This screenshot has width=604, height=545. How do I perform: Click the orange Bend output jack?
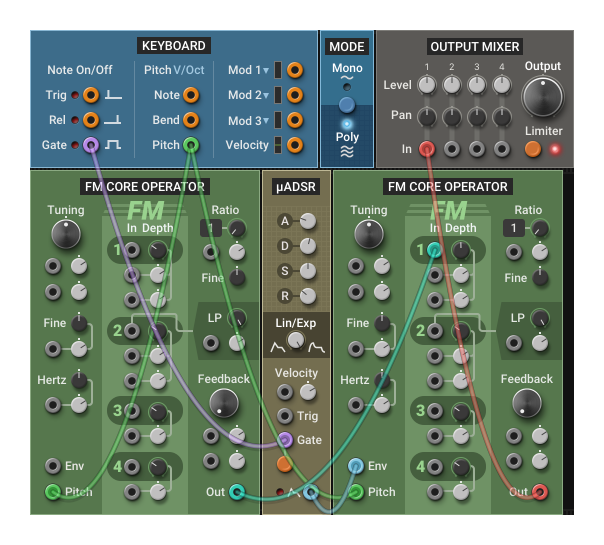pos(191,120)
